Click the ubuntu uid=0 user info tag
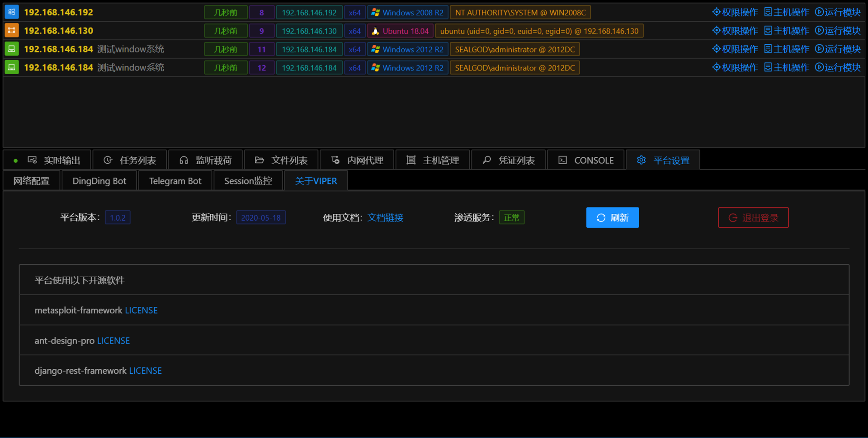The height and width of the screenshot is (438, 868). click(539, 31)
